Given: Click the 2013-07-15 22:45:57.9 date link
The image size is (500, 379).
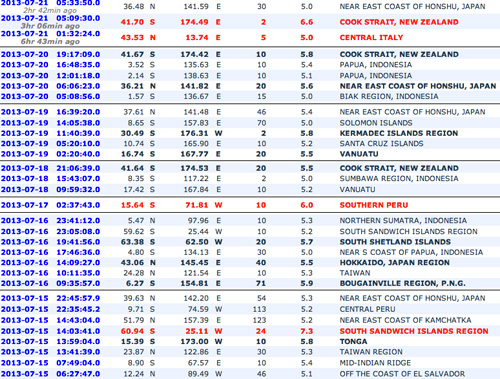Looking at the screenshot, I should [x=50, y=298].
